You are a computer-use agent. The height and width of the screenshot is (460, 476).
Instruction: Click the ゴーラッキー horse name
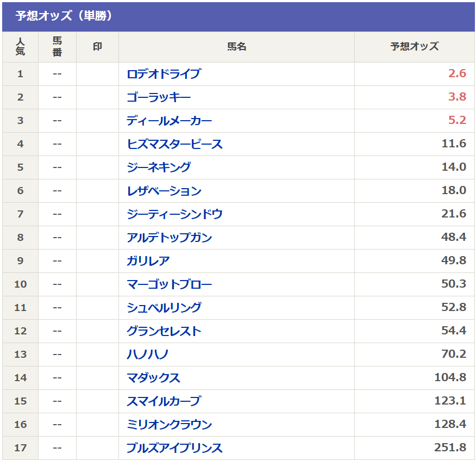158,97
